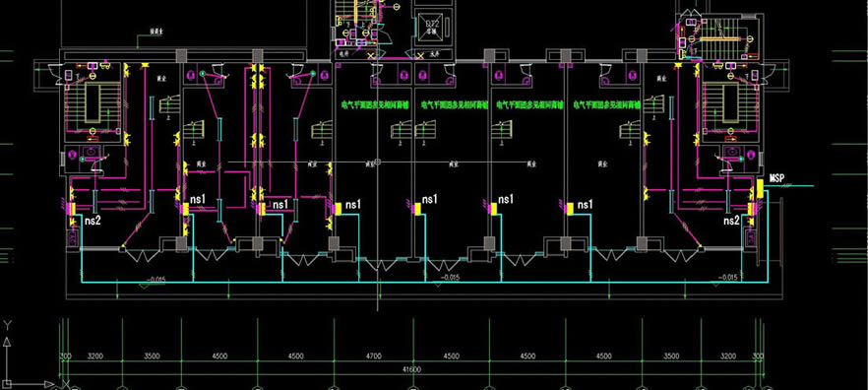This screenshot has height=390, width=868.
Task: Select the 41600 overall dimension text
Action: pyautogui.click(x=410, y=369)
